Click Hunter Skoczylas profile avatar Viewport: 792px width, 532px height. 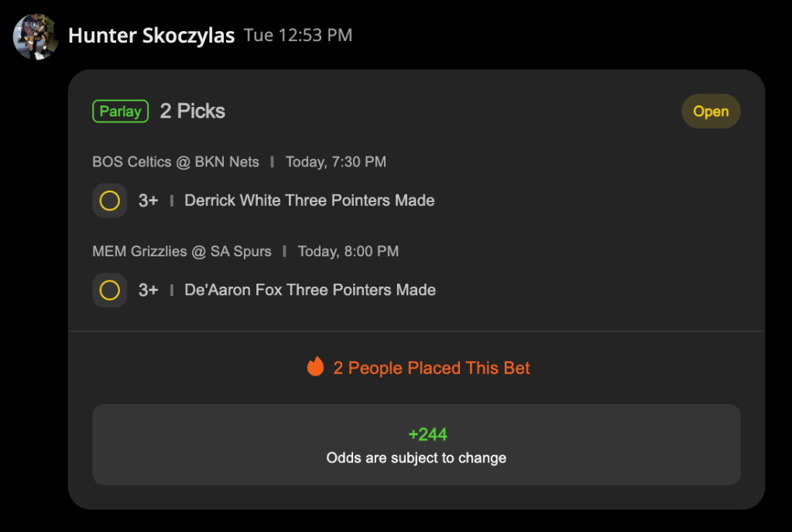36,37
